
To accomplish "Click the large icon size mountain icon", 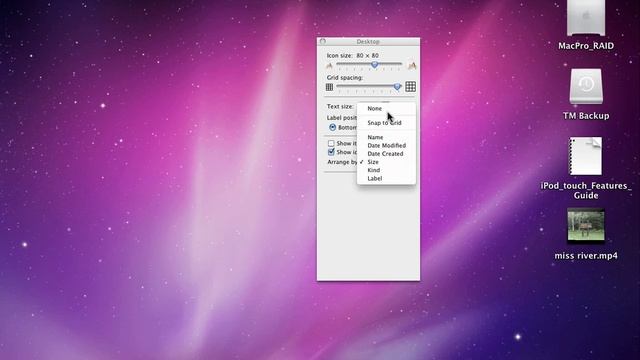I will pyautogui.click(x=412, y=65).
